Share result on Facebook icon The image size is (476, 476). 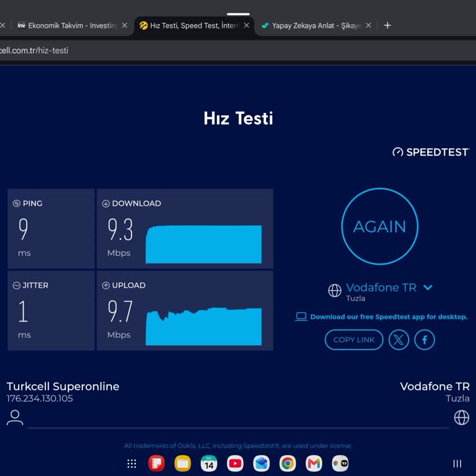(425, 340)
